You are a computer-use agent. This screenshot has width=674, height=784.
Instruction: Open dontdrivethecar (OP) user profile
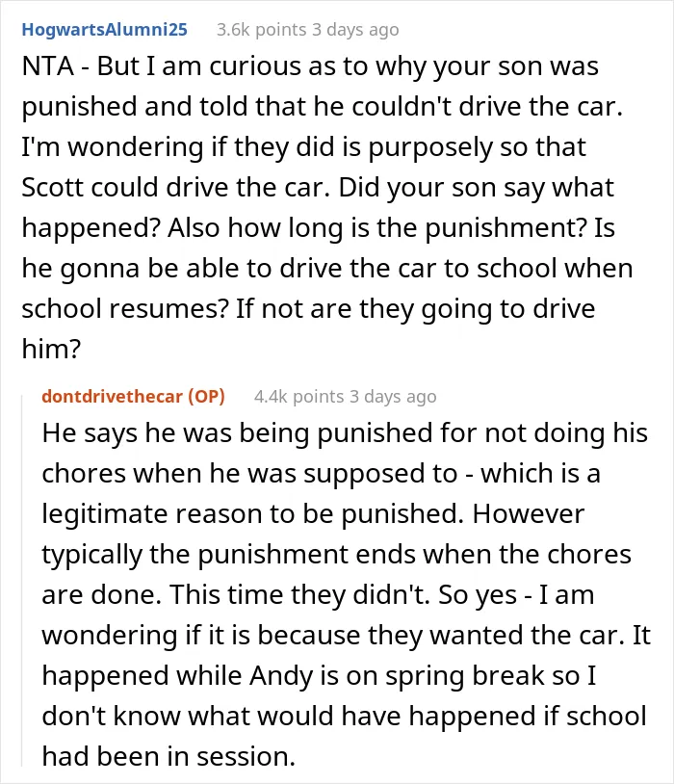pyautogui.click(x=134, y=397)
